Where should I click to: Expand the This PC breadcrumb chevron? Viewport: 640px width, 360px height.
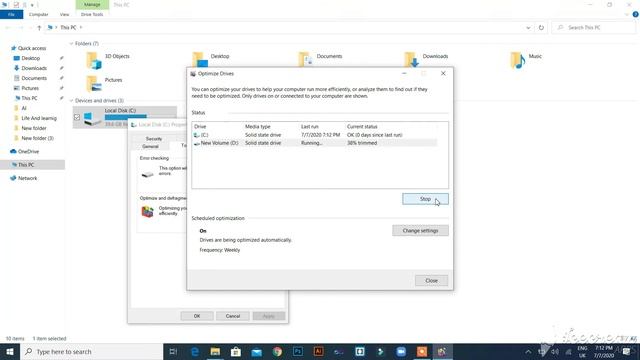81,27
